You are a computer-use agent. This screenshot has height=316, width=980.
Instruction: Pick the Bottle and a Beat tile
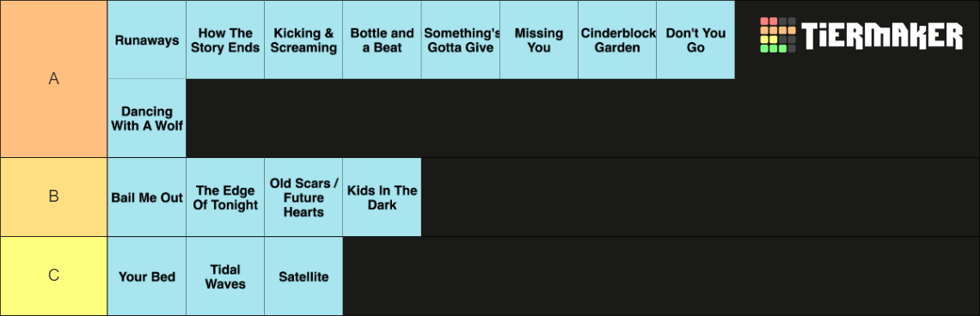click(382, 39)
